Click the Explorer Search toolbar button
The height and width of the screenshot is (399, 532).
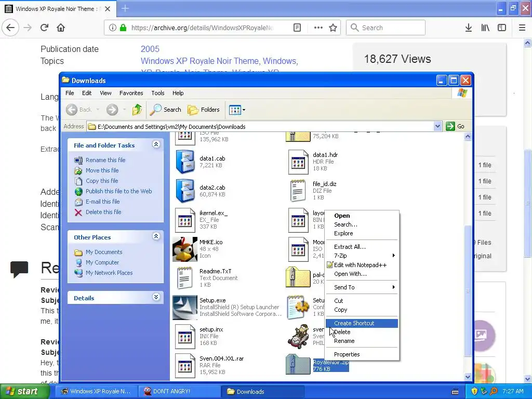click(x=166, y=110)
